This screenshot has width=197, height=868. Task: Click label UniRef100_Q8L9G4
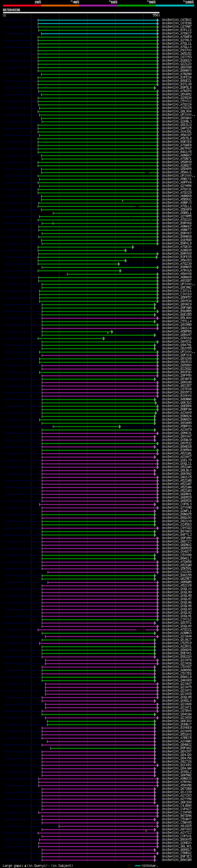(x=177, y=111)
